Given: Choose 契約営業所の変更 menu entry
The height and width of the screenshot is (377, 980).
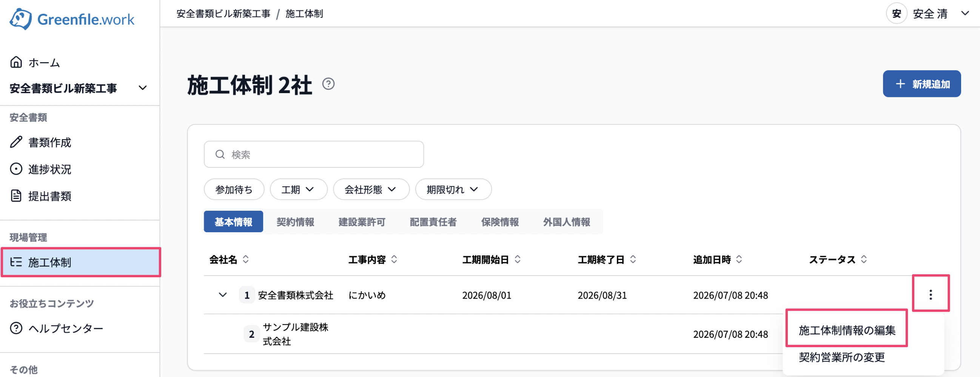Looking at the screenshot, I should pos(841,357).
